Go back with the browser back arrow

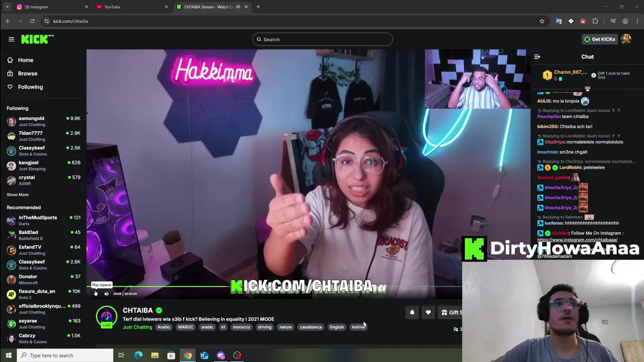coord(8,21)
